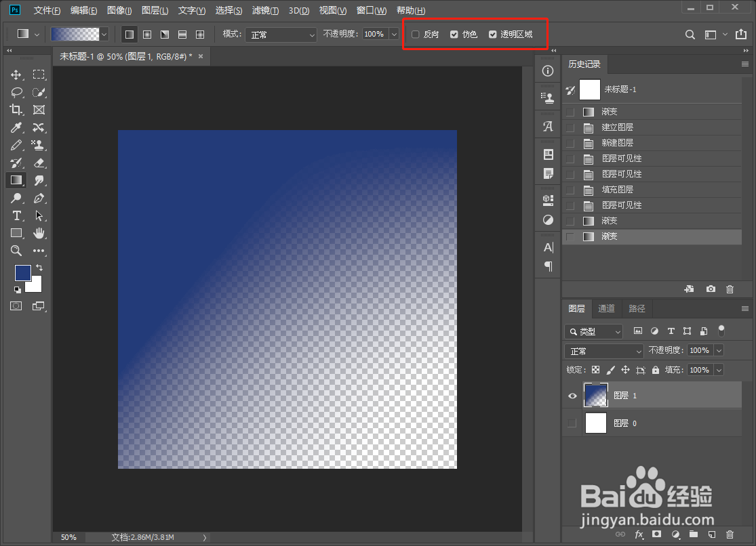
Task: Open options bar 不透明度 dropdown arrow
Action: tap(394, 35)
